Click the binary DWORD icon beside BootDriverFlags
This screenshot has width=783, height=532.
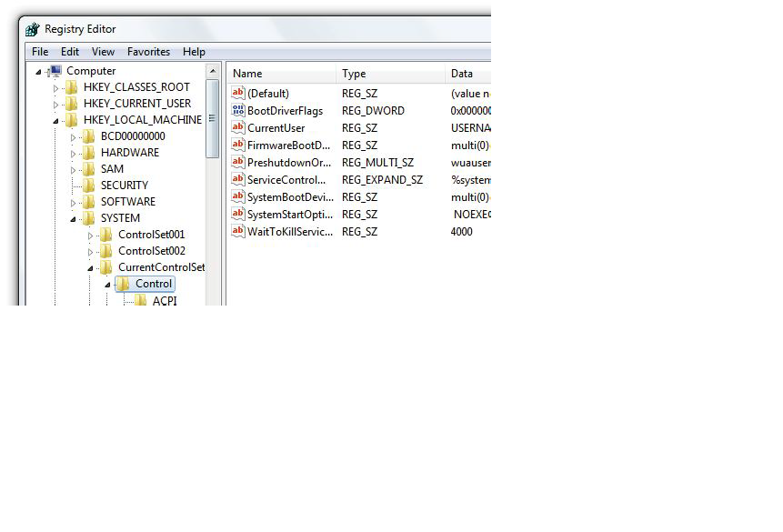237,110
